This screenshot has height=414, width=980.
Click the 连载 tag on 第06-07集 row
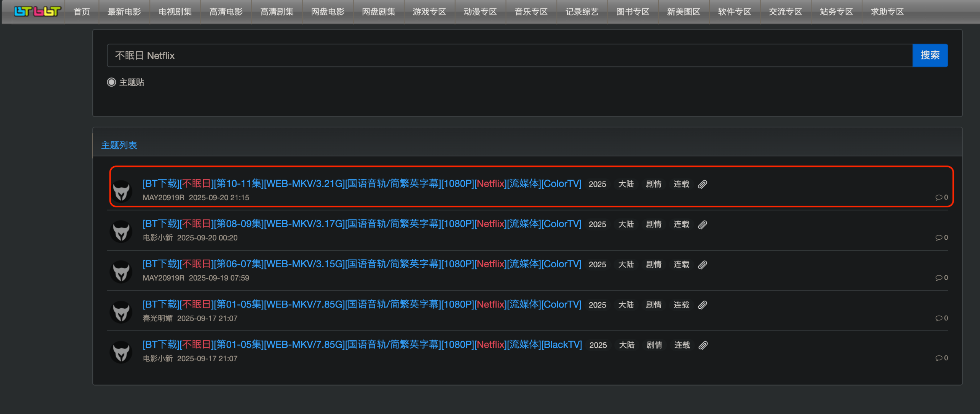681,265
